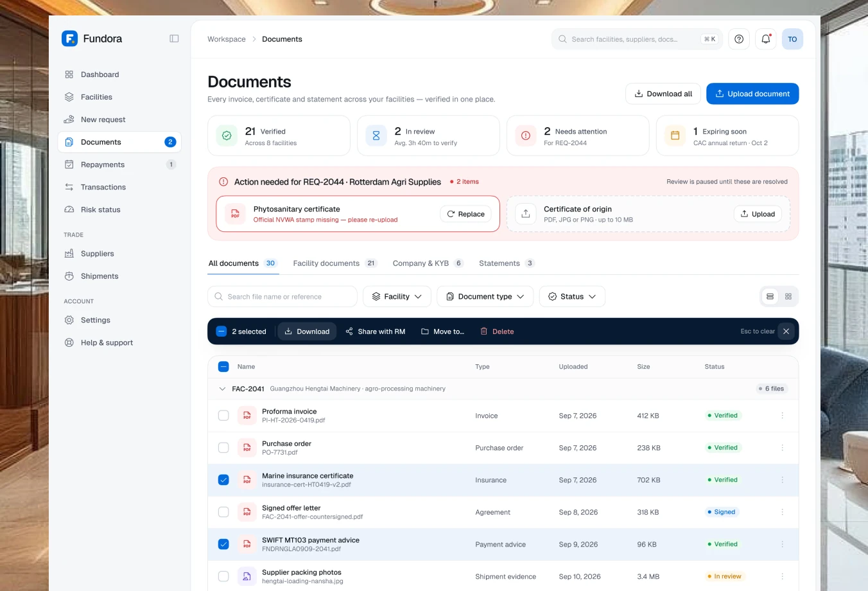This screenshot has width=868, height=591.
Task: Click the Upload document button
Action: coord(752,94)
